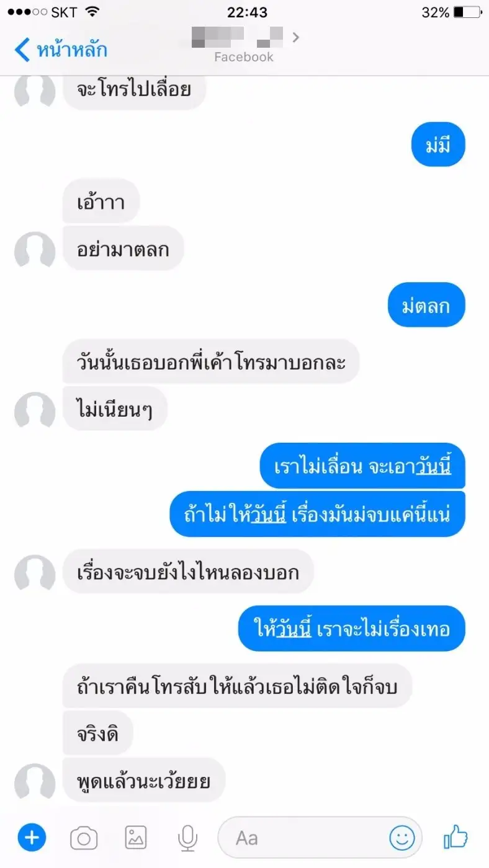This screenshot has width=489, height=868.
Task: Expand contact details chevron beside the name
Action: pyautogui.click(x=295, y=37)
